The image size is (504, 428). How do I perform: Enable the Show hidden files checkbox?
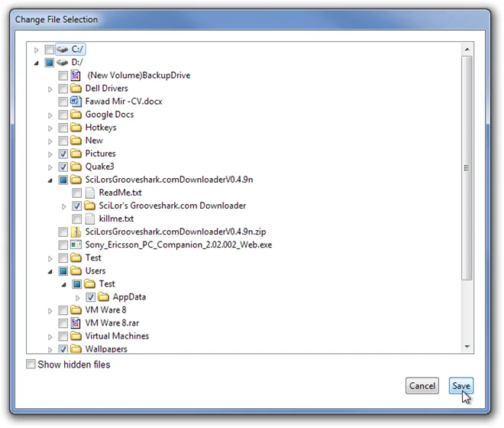coord(31,365)
